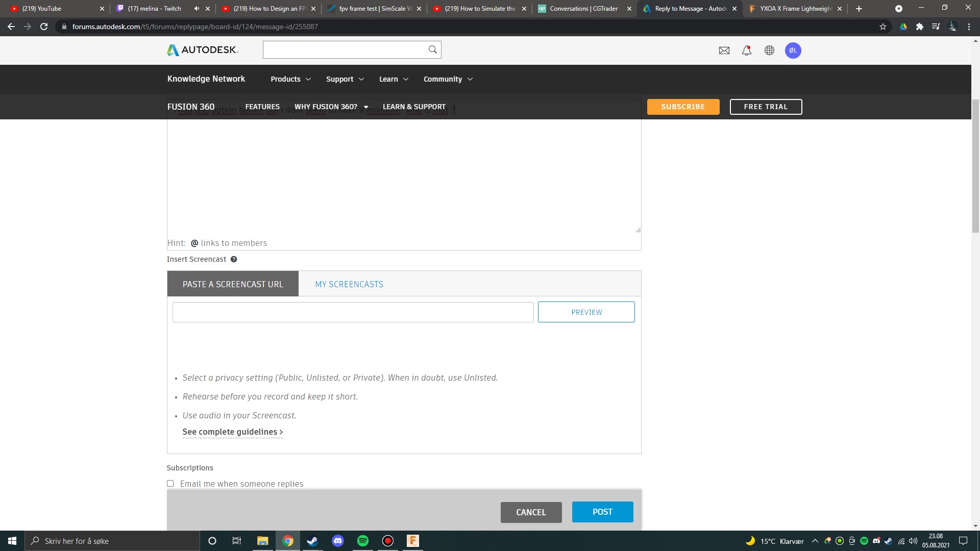Enable Email me when someone replies
The image size is (980, 551).
click(x=170, y=484)
